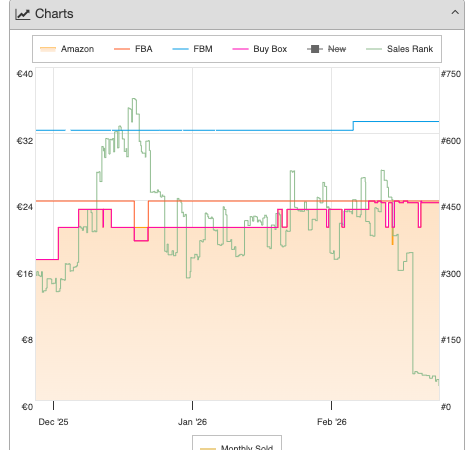Collapse the Charts panel with the chevron
Image resolution: width=474 pixels, height=450 pixels.
[455, 13]
